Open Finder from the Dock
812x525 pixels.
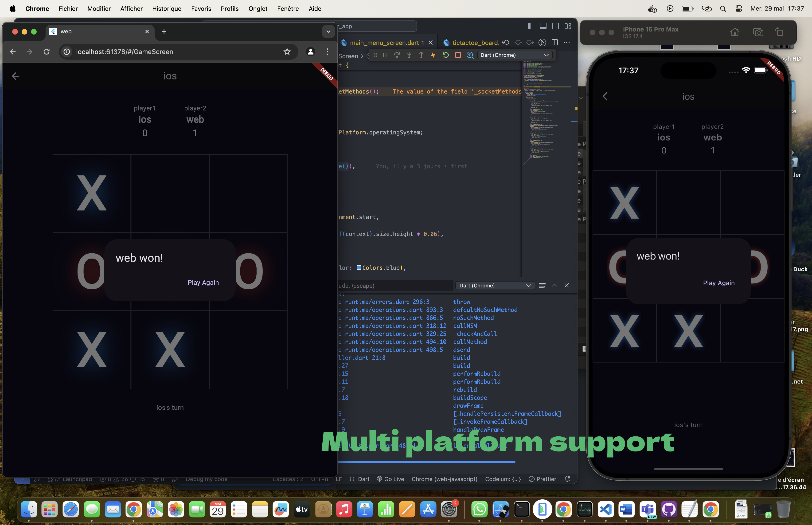(x=29, y=509)
